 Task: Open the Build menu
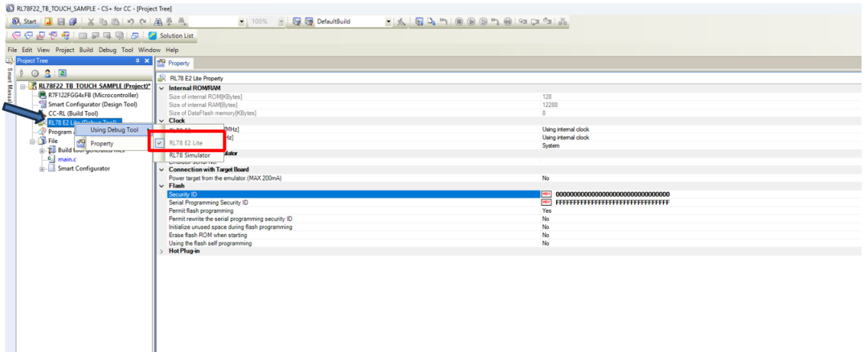tap(87, 50)
